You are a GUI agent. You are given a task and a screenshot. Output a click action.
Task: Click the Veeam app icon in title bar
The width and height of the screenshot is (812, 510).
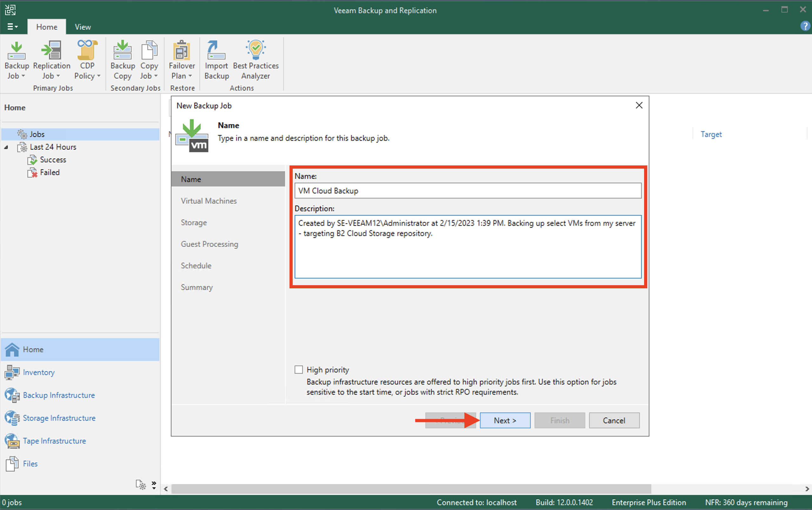click(10, 10)
